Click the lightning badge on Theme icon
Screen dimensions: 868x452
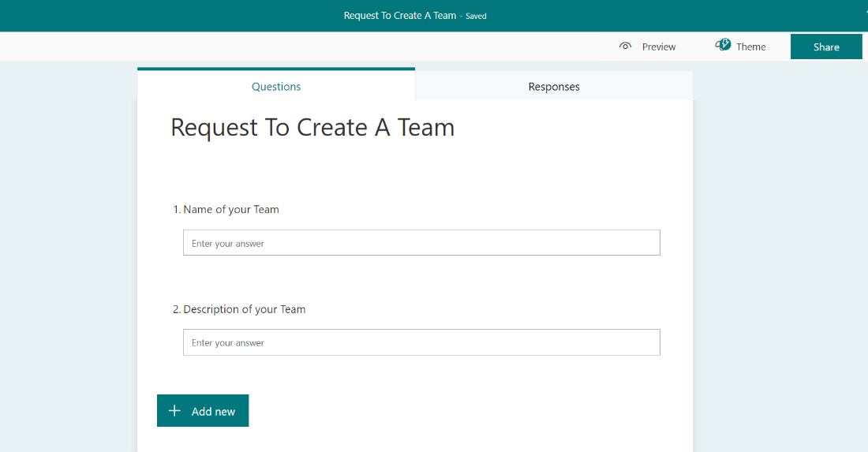click(x=726, y=43)
